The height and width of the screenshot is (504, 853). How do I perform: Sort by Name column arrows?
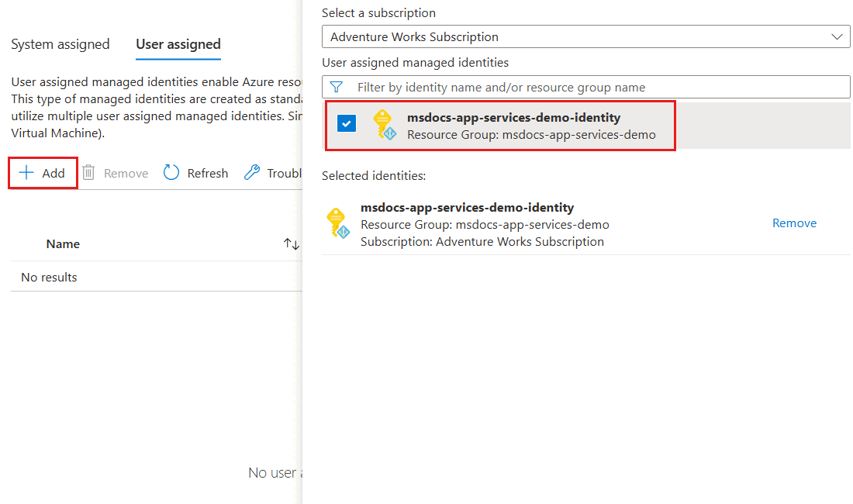pyautogui.click(x=292, y=244)
